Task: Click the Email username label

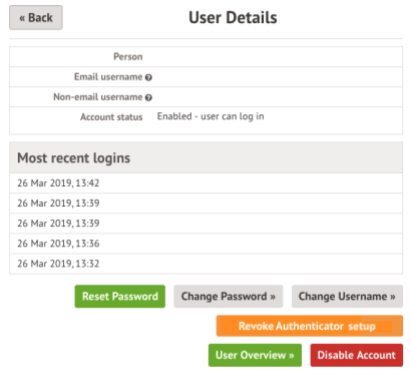Action: 108,77
